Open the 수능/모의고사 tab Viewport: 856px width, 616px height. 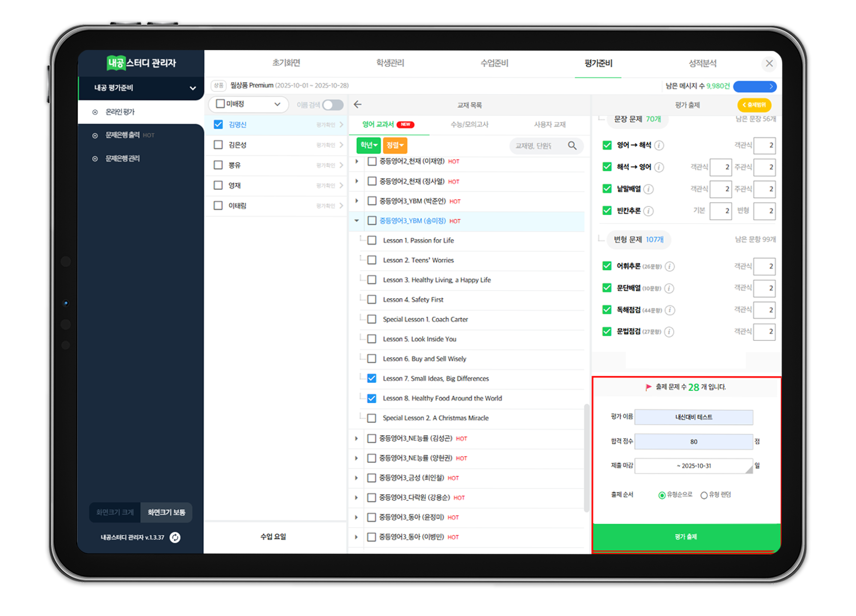point(469,124)
